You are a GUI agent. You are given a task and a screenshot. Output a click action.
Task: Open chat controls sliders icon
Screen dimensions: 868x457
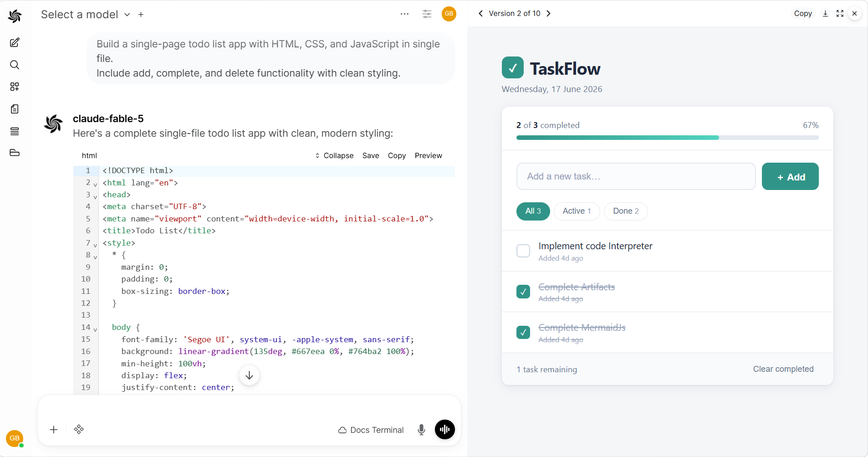(427, 14)
